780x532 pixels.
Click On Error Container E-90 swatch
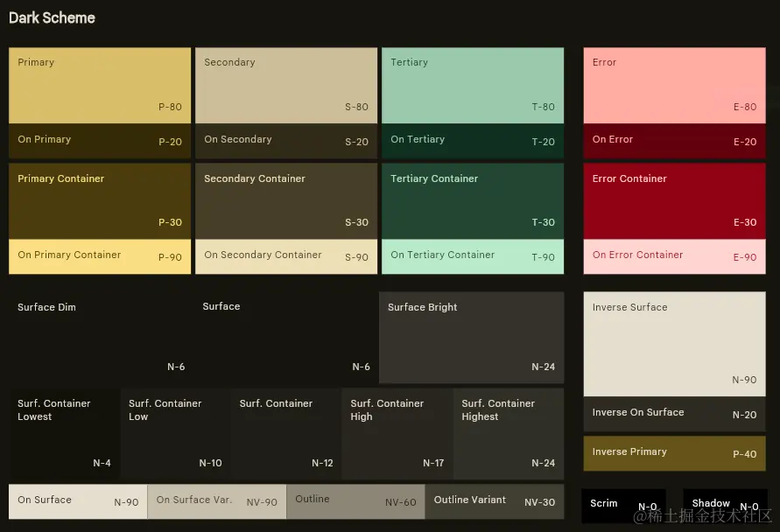(x=674, y=256)
